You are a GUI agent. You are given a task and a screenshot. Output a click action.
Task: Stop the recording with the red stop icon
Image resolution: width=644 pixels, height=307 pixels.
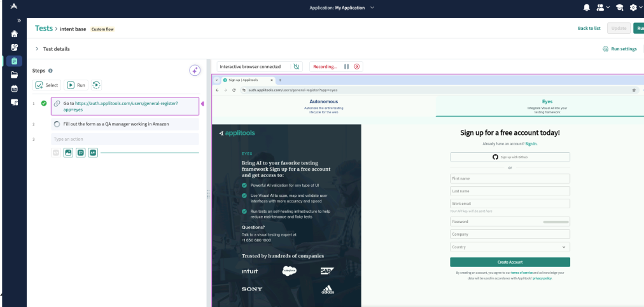356,66
